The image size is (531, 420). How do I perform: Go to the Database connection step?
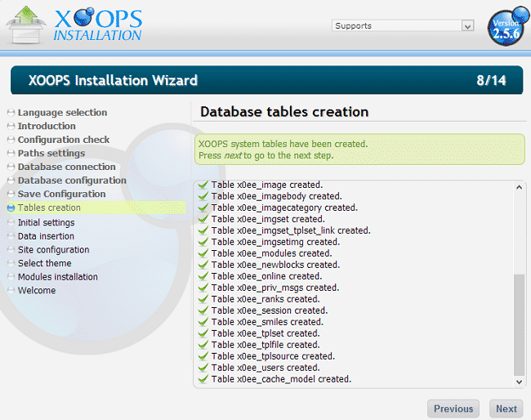coord(67,167)
